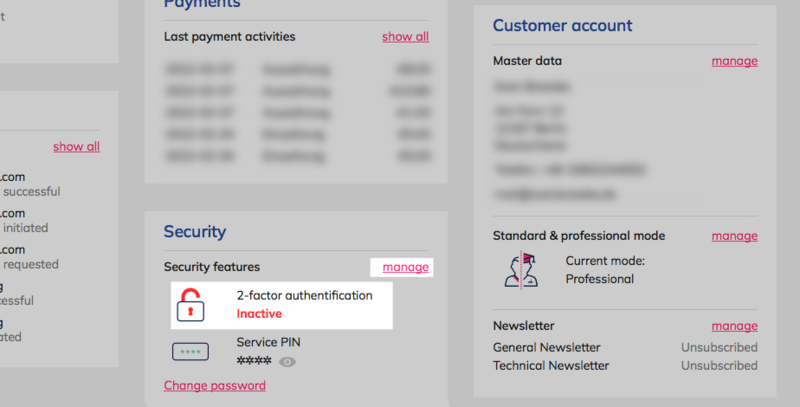
Task: Click the professional mode person icon
Action: 521,270
